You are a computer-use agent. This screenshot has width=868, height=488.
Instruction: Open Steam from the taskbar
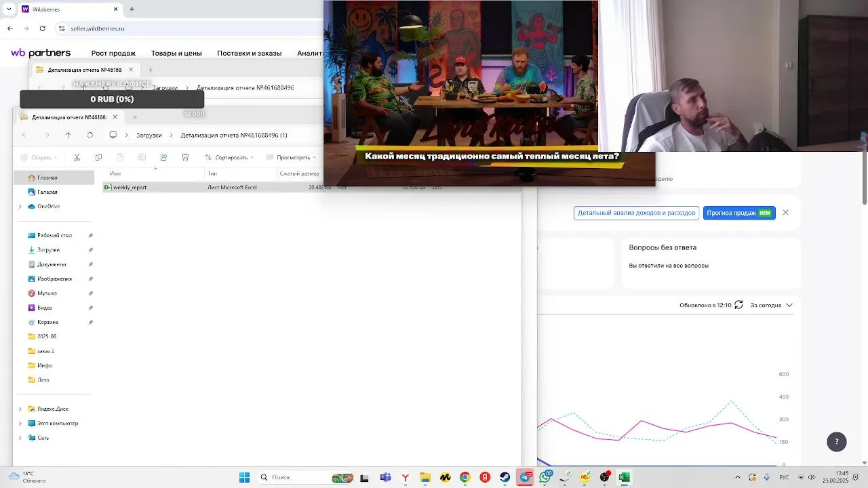tap(505, 477)
